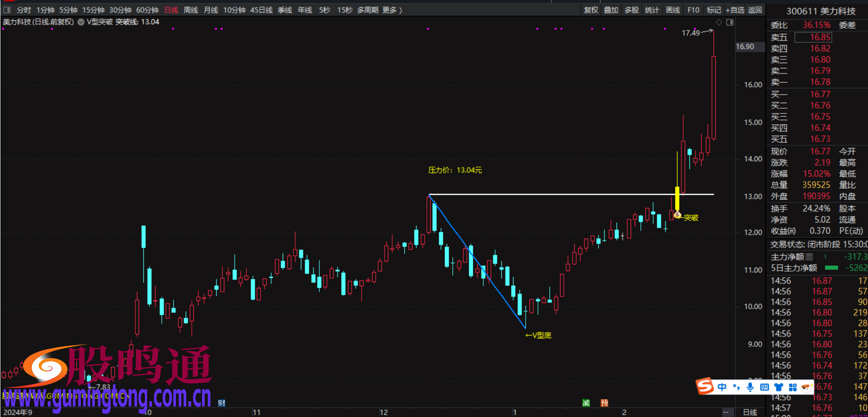Click the 主力净额 detail list icon
This screenshot has width=868, height=417.
(809, 257)
